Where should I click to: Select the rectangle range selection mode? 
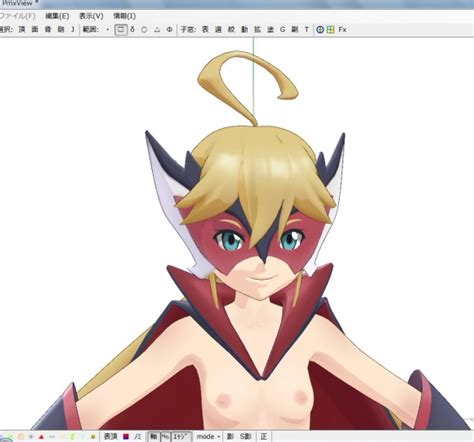(x=121, y=30)
